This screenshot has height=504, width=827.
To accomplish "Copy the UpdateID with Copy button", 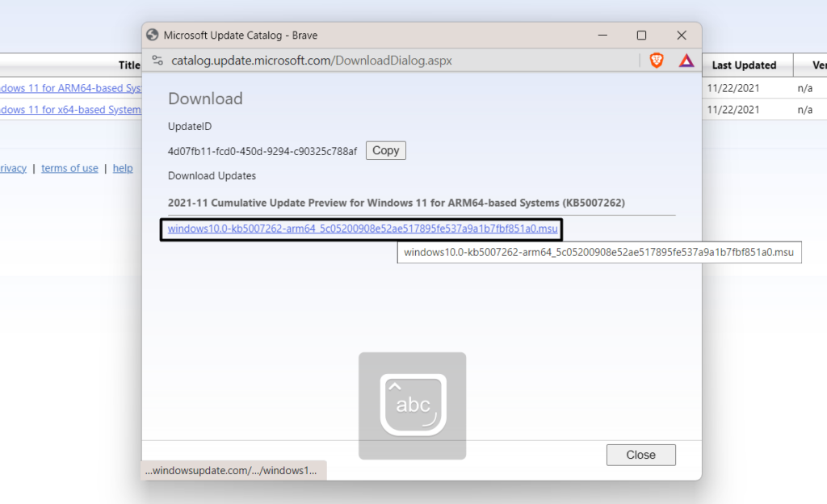I will 385,151.
